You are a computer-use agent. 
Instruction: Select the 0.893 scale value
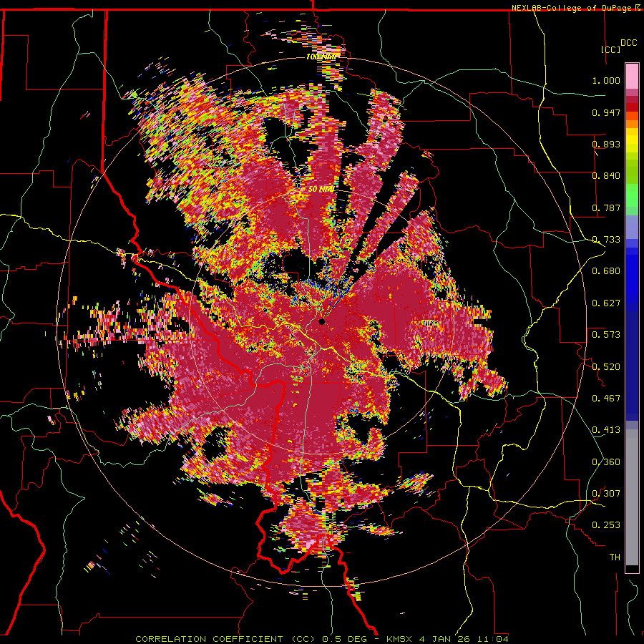[606, 144]
